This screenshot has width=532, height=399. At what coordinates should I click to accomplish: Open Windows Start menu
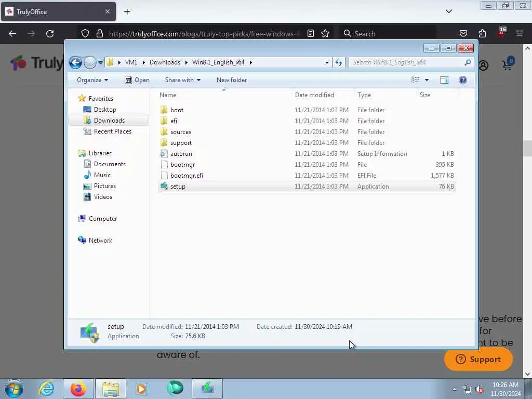14,389
